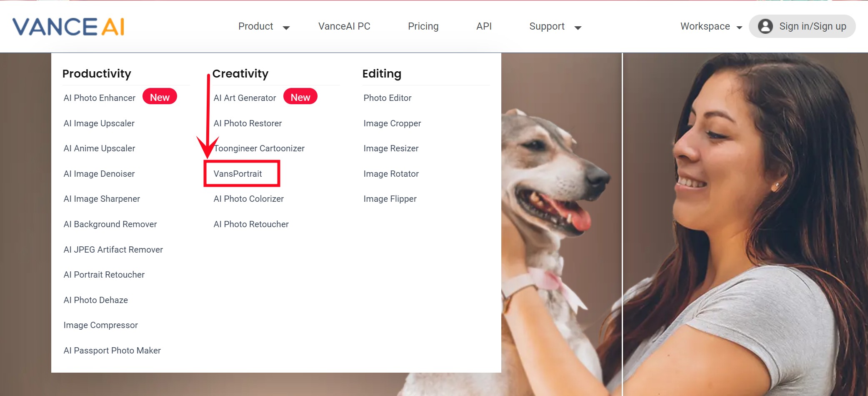This screenshot has height=396, width=868.
Task: Select AI Passport Photo Maker
Action: click(x=112, y=351)
